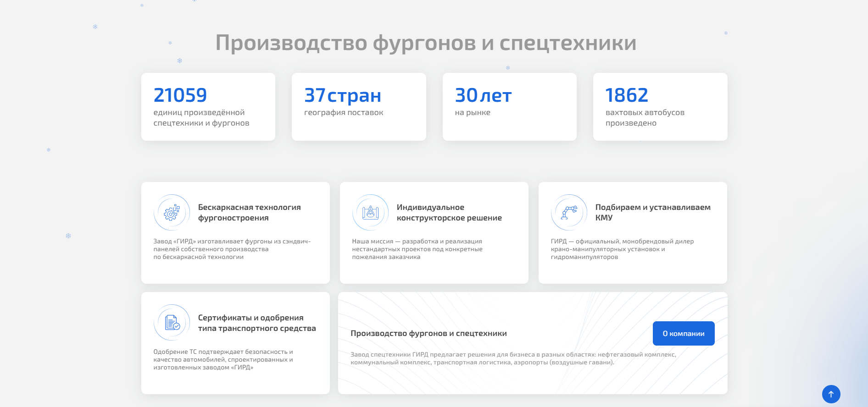Click the 21059 units produced statistic

180,95
